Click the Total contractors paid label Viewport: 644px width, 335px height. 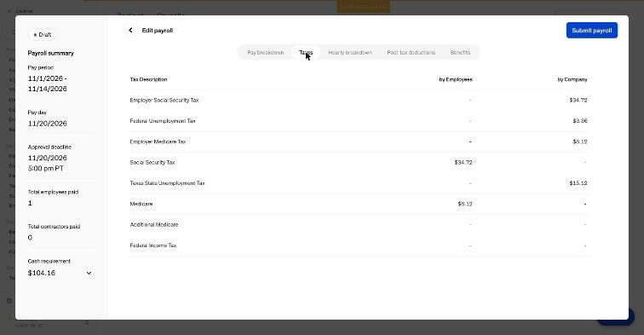(x=54, y=227)
